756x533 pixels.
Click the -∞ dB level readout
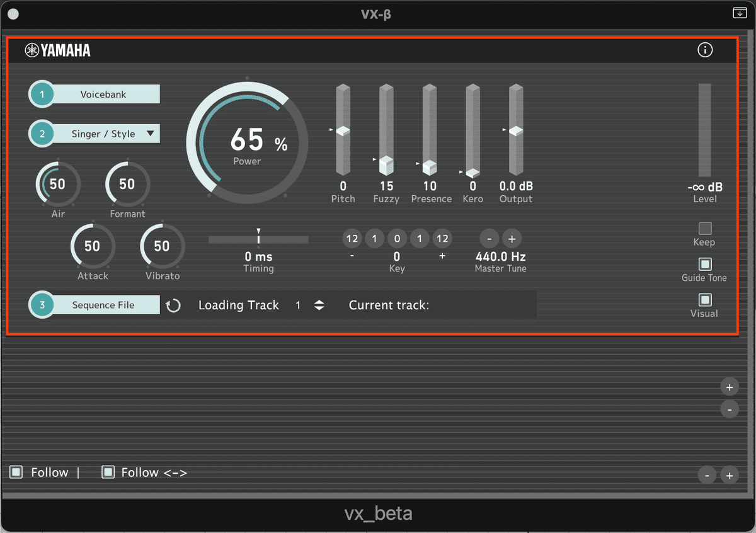(x=705, y=187)
